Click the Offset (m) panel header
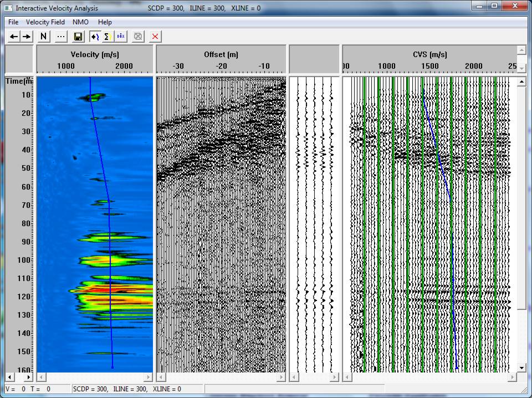The width and height of the screenshot is (532, 398). point(221,54)
